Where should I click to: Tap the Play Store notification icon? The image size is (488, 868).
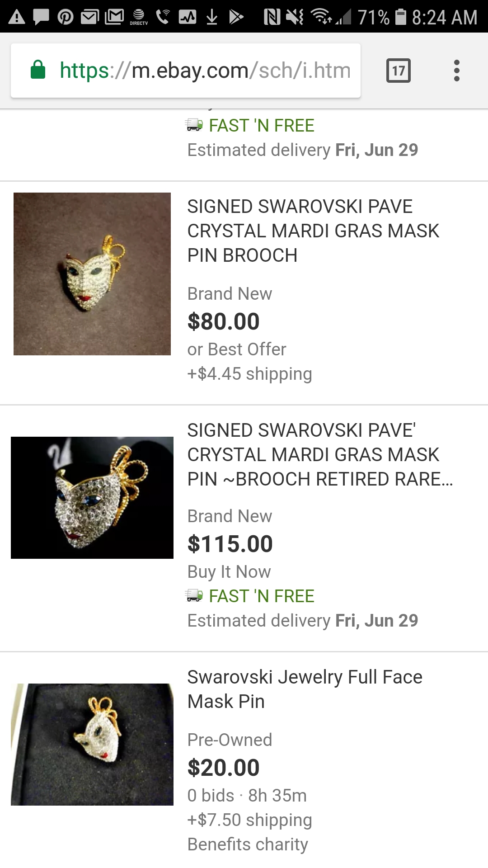pyautogui.click(x=236, y=17)
